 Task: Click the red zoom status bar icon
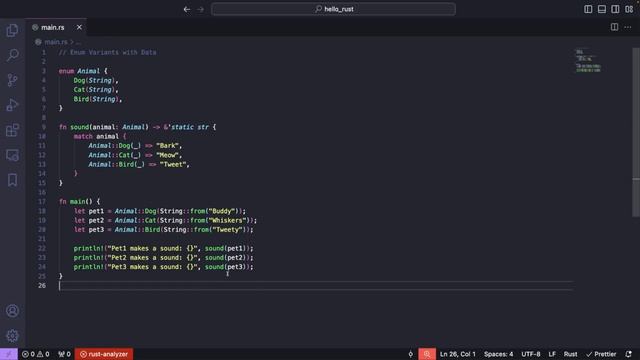click(427, 354)
